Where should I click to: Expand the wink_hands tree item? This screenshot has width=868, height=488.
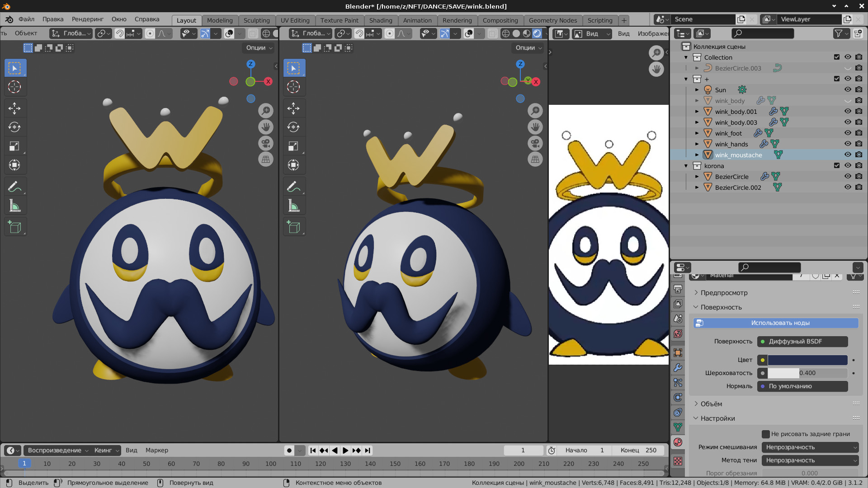click(x=697, y=144)
